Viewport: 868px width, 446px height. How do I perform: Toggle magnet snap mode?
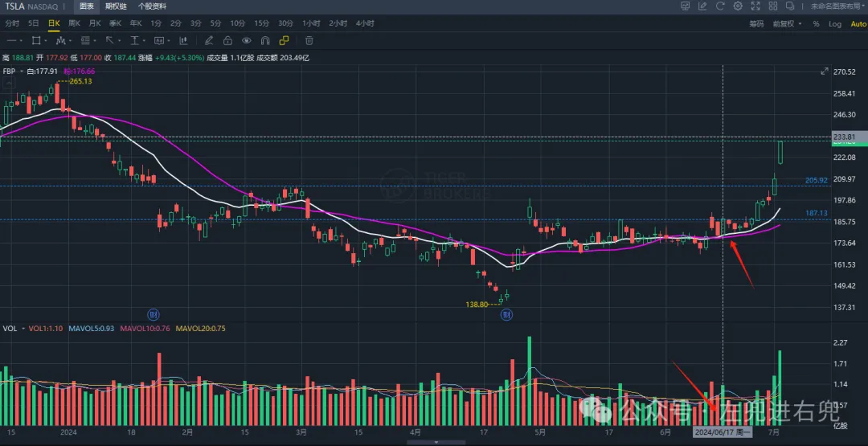point(265,40)
